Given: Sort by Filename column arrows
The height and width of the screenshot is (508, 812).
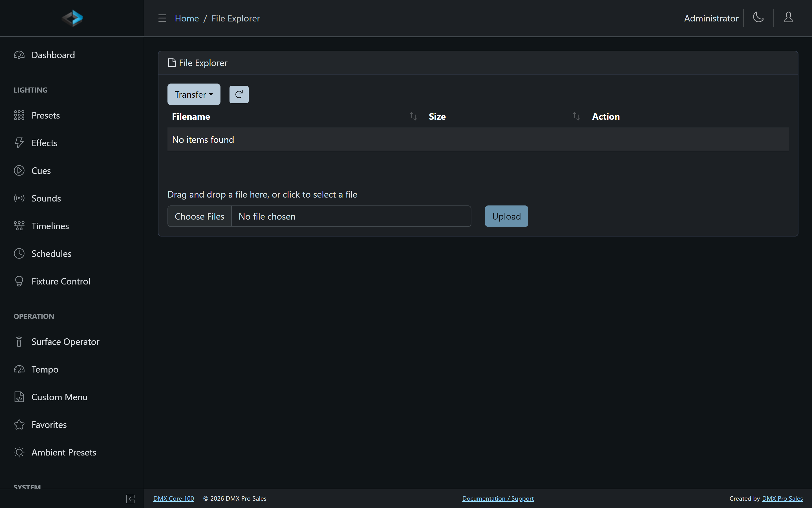Looking at the screenshot, I should (x=413, y=116).
